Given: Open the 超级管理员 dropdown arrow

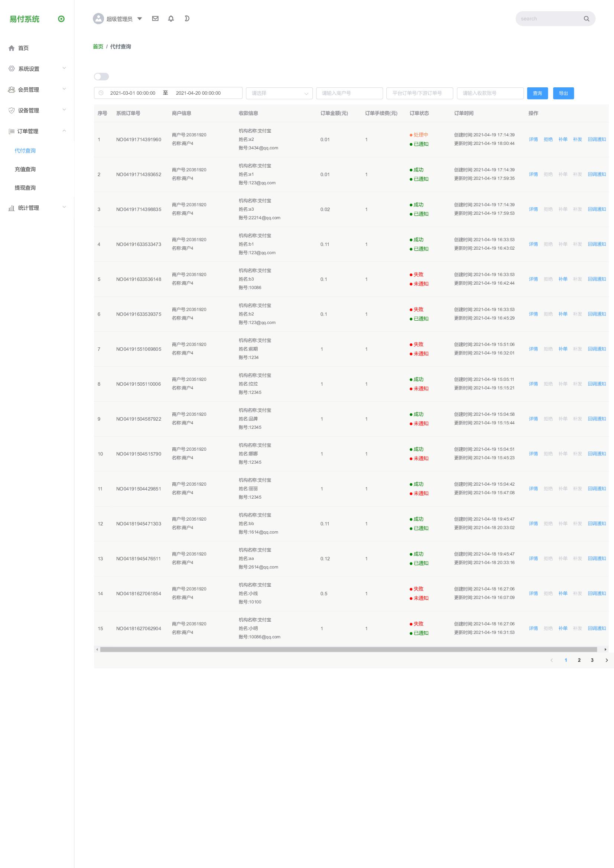Looking at the screenshot, I should pyautogui.click(x=140, y=19).
